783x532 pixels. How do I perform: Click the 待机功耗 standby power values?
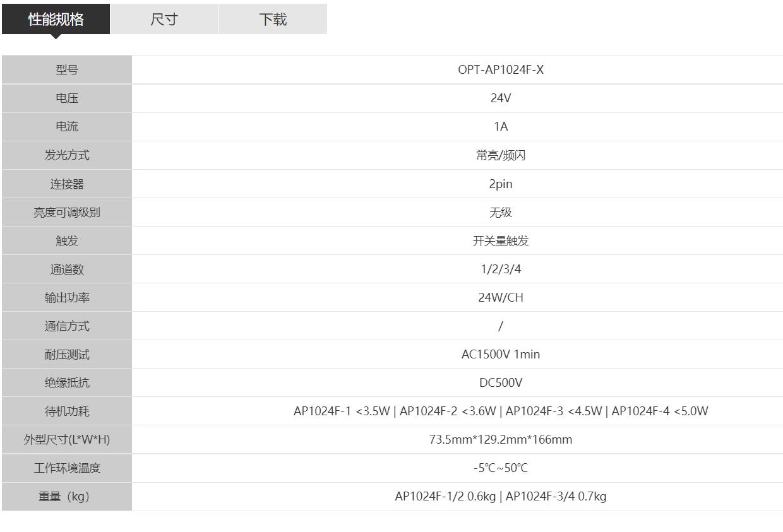pyautogui.click(x=501, y=411)
